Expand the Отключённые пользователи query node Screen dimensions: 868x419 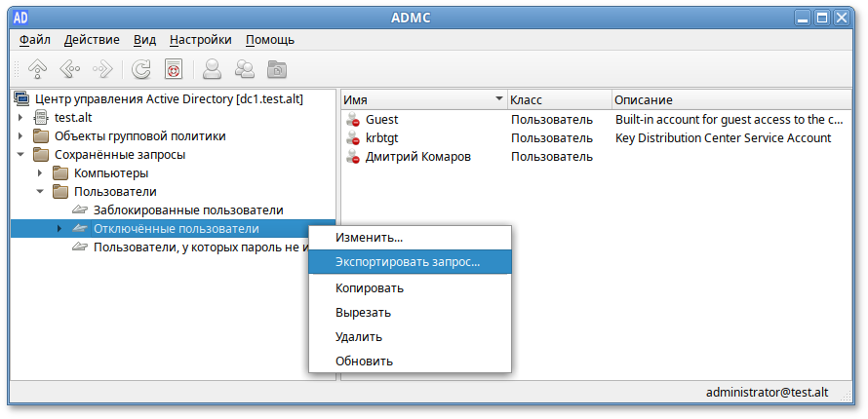[59, 229]
